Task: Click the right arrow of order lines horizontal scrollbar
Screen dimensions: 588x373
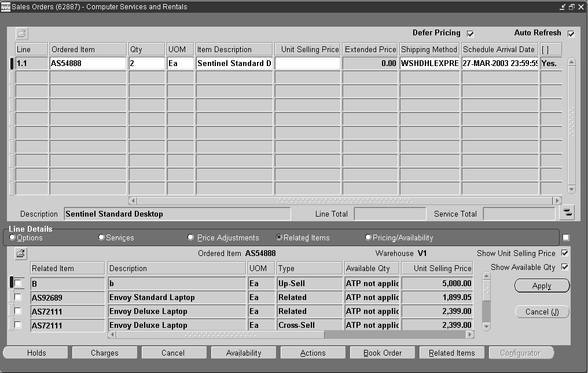Action: pos(557,201)
